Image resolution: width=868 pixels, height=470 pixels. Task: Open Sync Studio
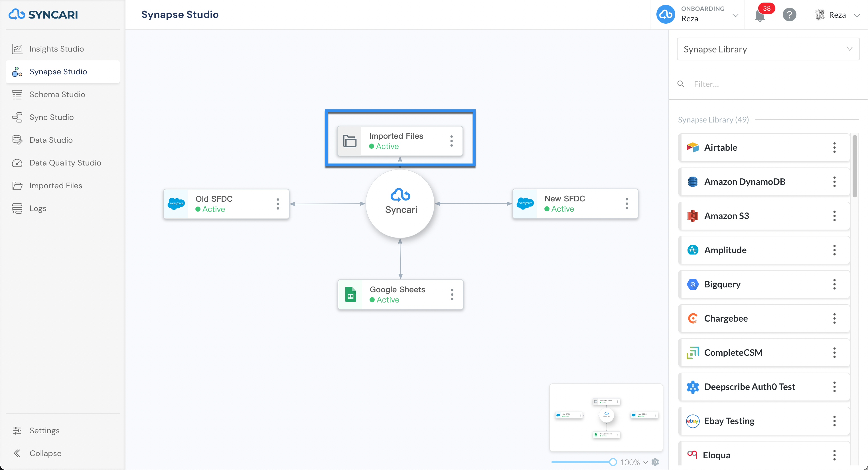pos(51,117)
